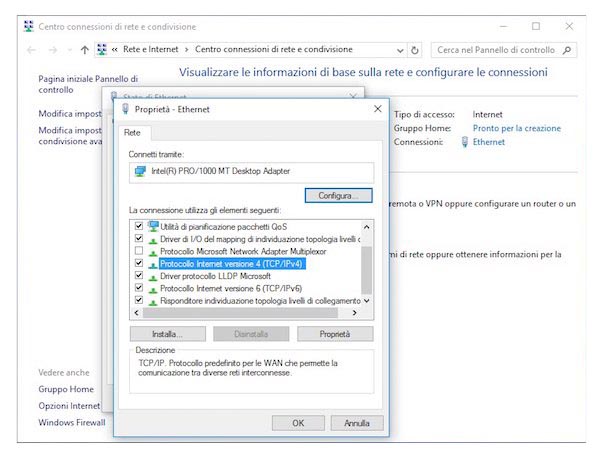This screenshot has width=610, height=456.
Task: Select Protocollo Microsoft Network Adapter Multiplexor row
Action: [x=243, y=251]
